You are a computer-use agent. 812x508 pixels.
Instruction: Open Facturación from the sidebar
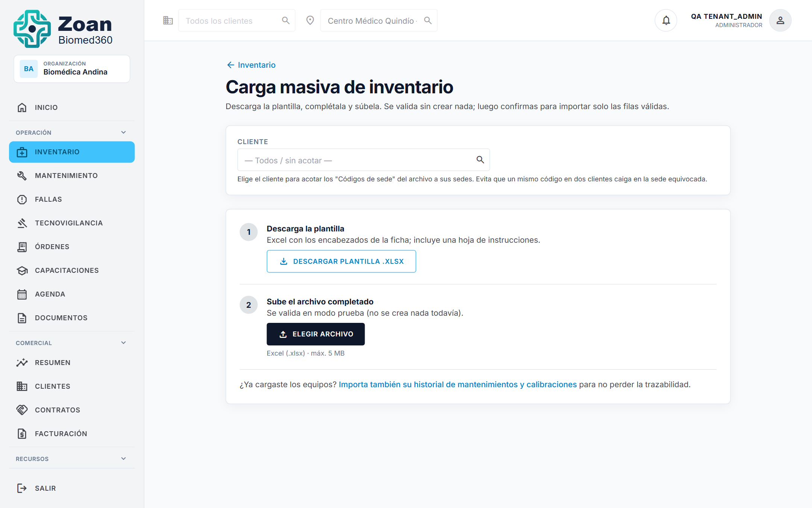[x=72, y=434]
